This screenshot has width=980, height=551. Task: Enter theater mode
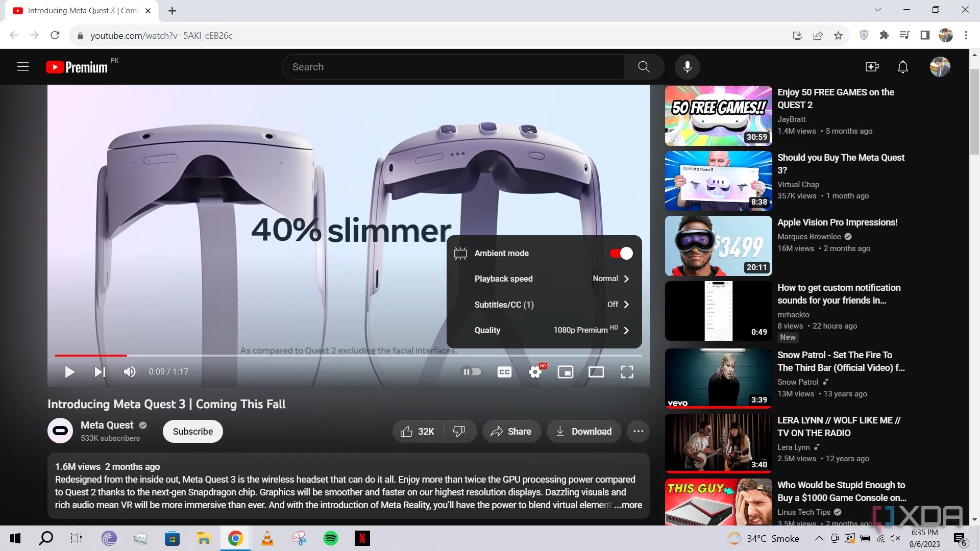[x=596, y=372]
